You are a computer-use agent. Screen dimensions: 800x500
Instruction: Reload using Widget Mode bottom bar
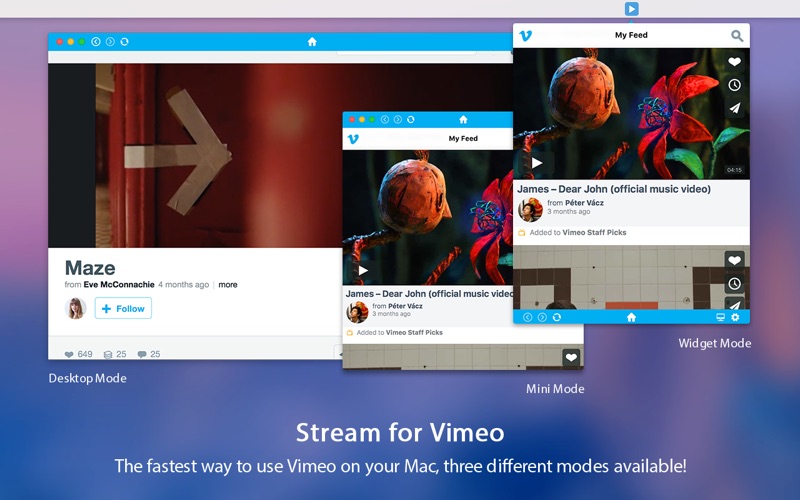coord(557,317)
